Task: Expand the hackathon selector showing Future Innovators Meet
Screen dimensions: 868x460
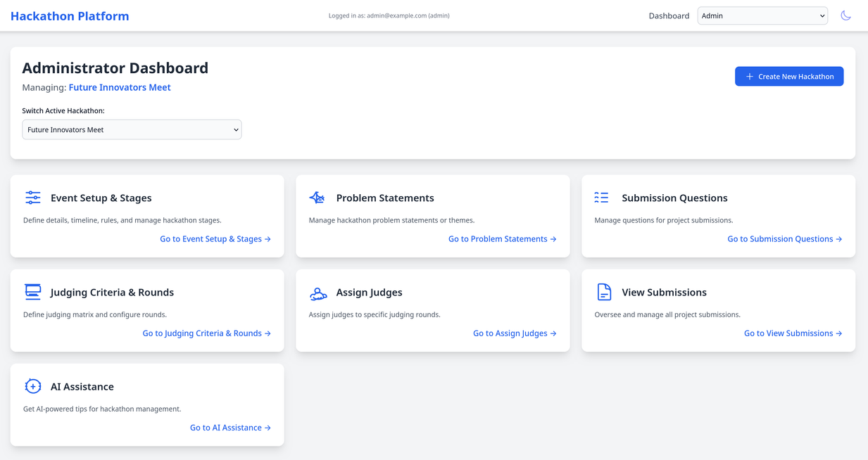Action: (132, 129)
